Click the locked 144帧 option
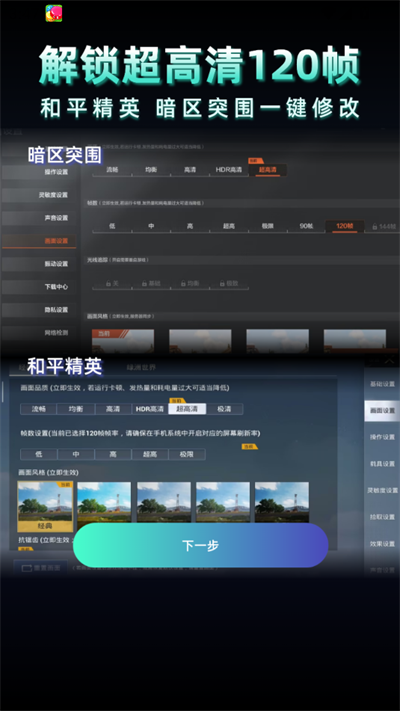This screenshot has height=711, width=400. click(x=383, y=226)
